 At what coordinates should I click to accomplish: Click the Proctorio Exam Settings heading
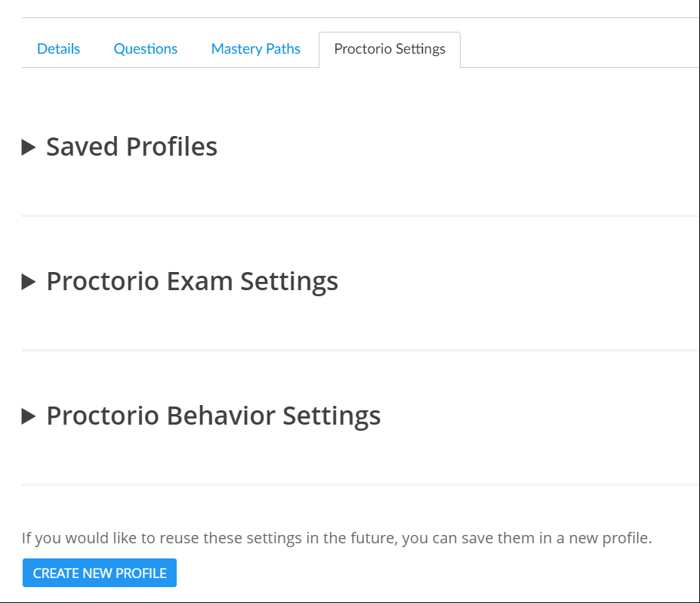(193, 281)
